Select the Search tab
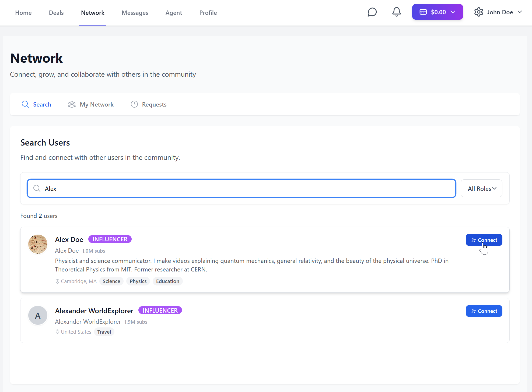 pyautogui.click(x=36, y=104)
